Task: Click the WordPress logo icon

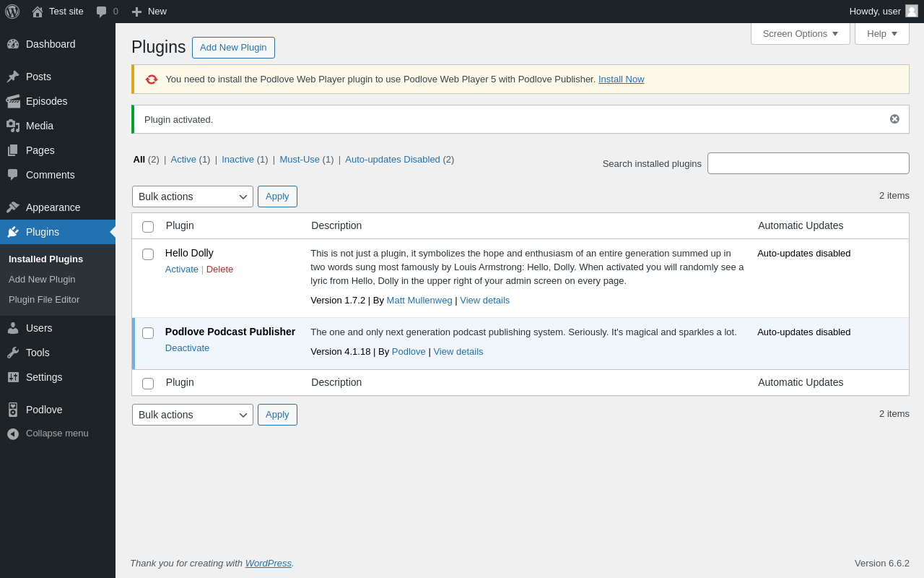Action: pyautogui.click(x=12, y=12)
